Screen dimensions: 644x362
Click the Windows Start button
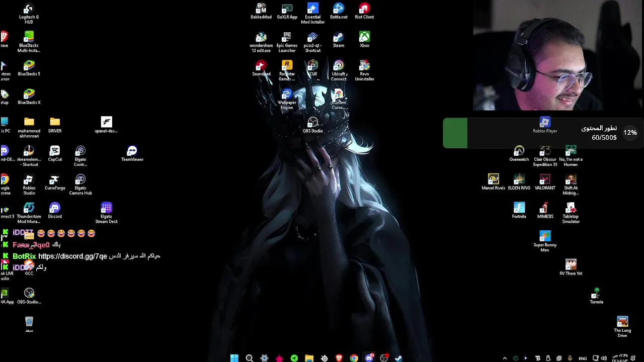point(234,358)
